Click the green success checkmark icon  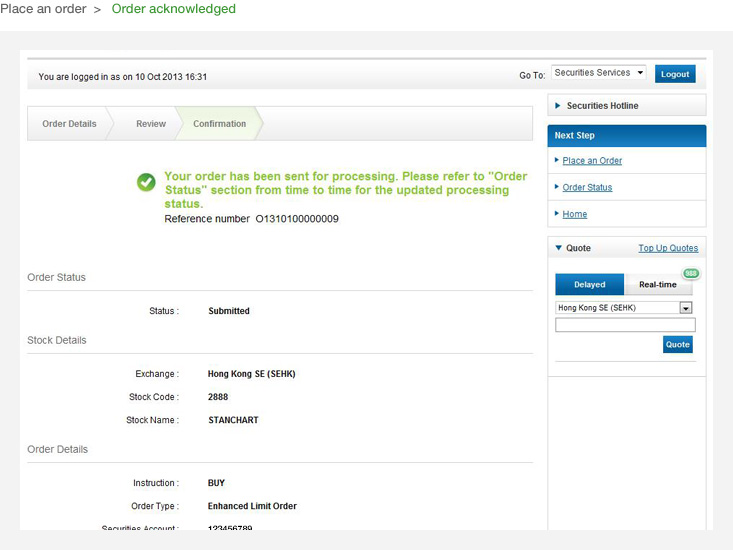click(146, 182)
